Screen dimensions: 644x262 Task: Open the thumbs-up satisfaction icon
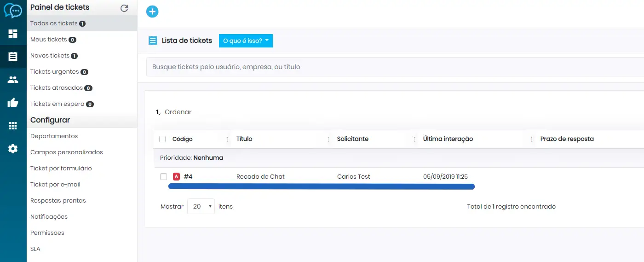tap(13, 103)
